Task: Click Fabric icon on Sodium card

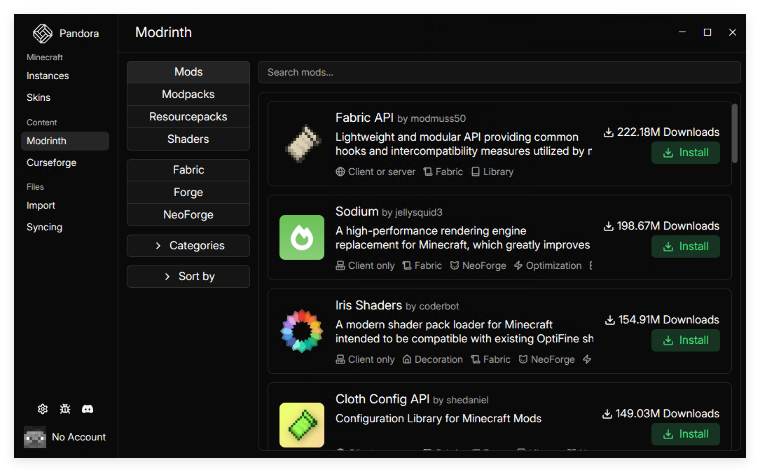Action: coord(407,266)
